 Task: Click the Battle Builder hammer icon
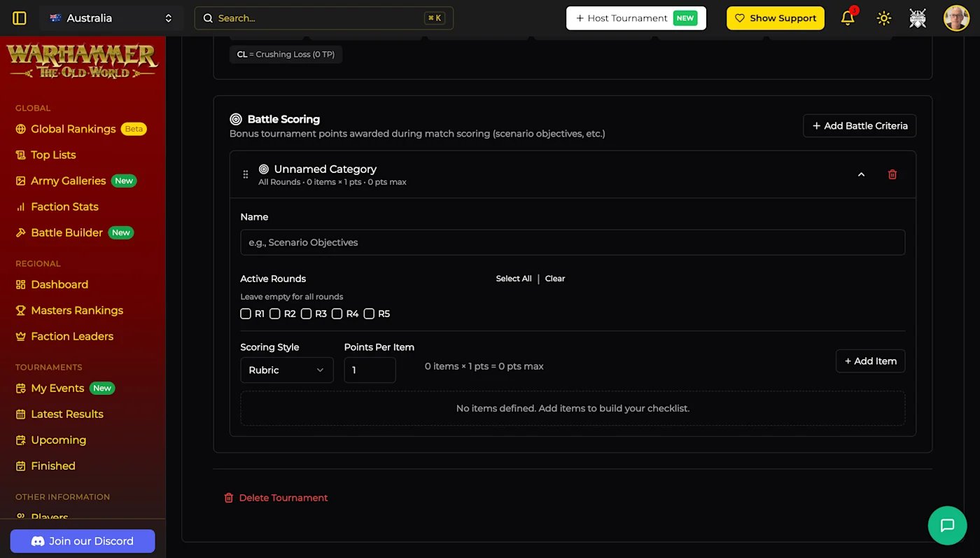(21, 232)
